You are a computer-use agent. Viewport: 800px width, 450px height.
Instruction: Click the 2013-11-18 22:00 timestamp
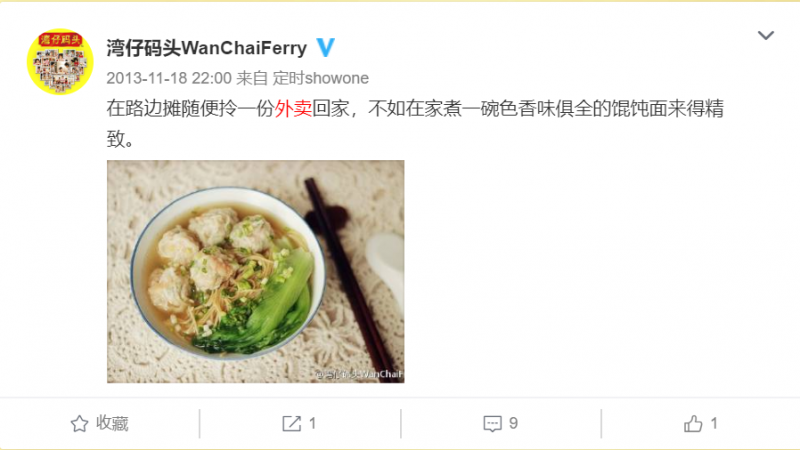point(169,78)
